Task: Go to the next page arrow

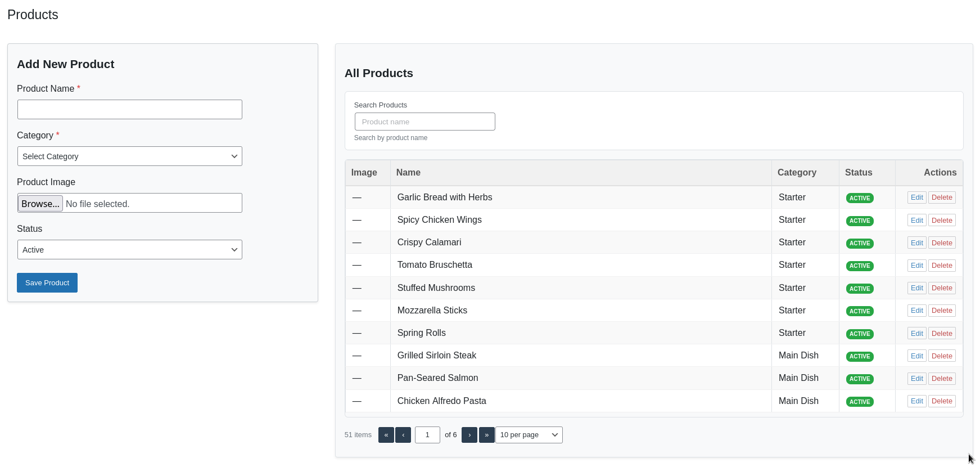Action: click(x=469, y=435)
